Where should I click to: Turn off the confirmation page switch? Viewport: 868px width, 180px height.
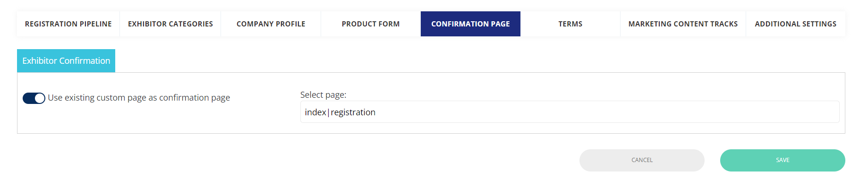click(34, 98)
